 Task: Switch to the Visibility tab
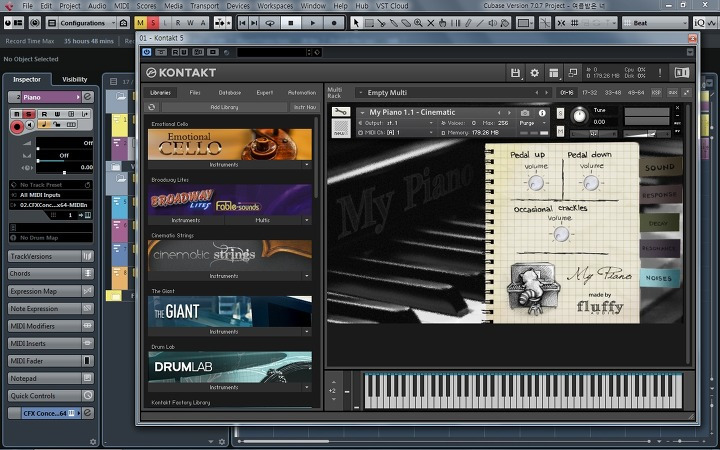pyautogui.click(x=74, y=79)
